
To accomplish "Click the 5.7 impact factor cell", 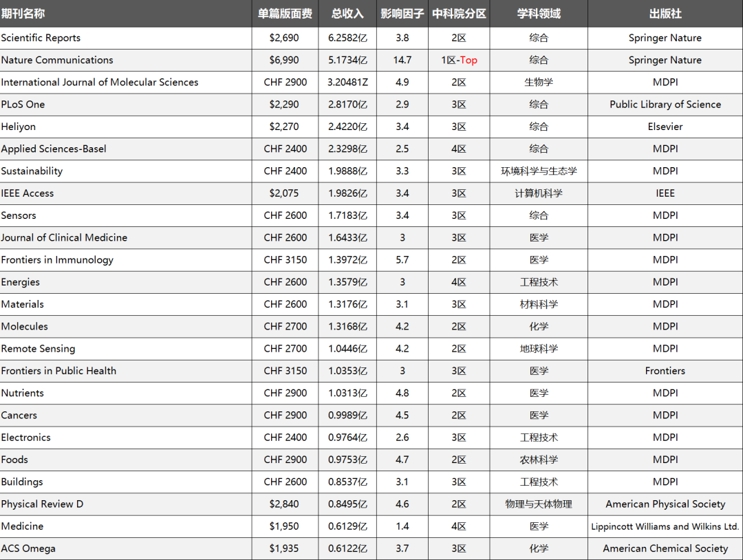I will [402, 260].
